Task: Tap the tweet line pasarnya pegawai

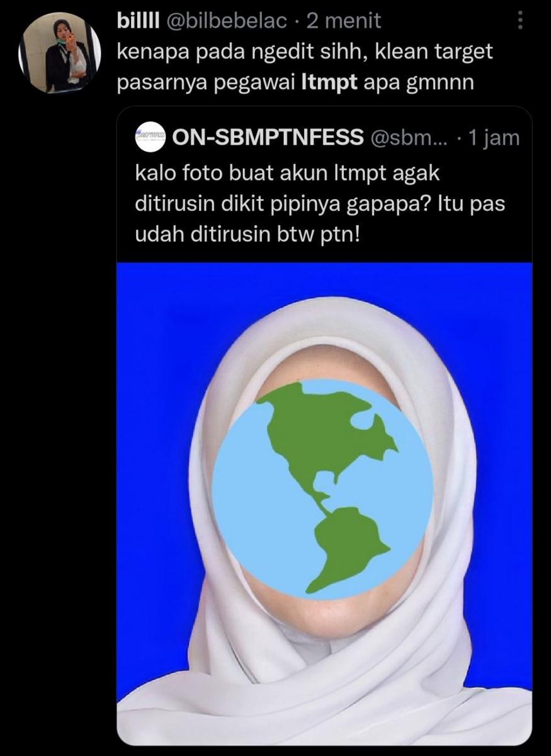Action: (207, 83)
